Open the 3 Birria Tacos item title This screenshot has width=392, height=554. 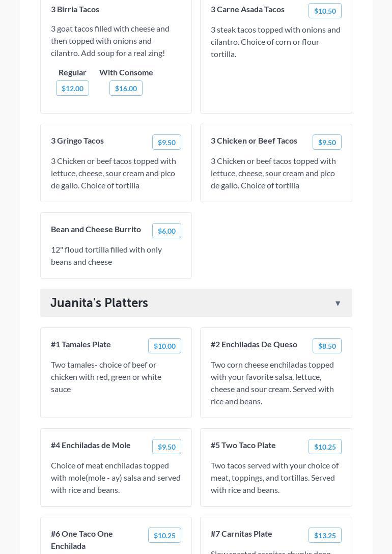[x=75, y=9]
